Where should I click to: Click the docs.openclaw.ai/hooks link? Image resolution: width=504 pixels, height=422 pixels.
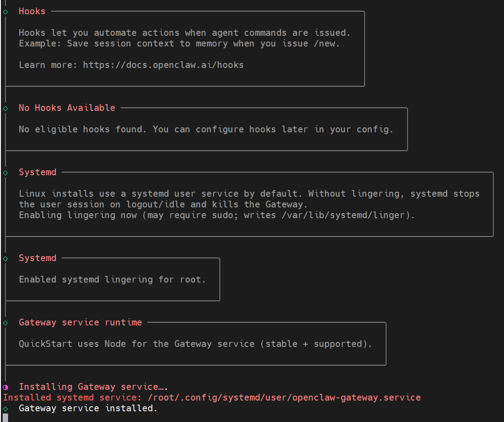coord(163,65)
